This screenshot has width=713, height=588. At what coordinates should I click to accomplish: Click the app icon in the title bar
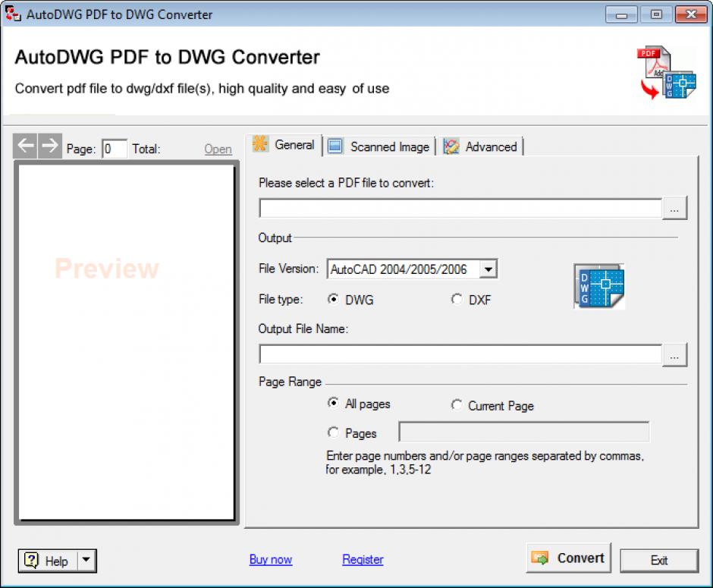[x=13, y=14]
